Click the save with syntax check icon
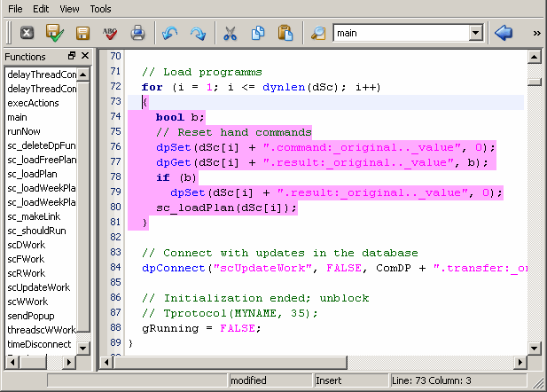547x392 pixels. (x=54, y=33)
